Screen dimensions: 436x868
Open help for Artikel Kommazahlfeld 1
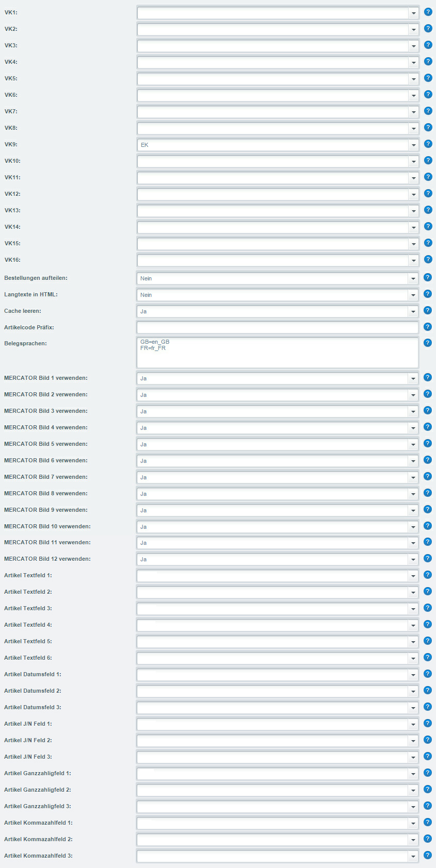pyautogui.click(x=428, y=822)
